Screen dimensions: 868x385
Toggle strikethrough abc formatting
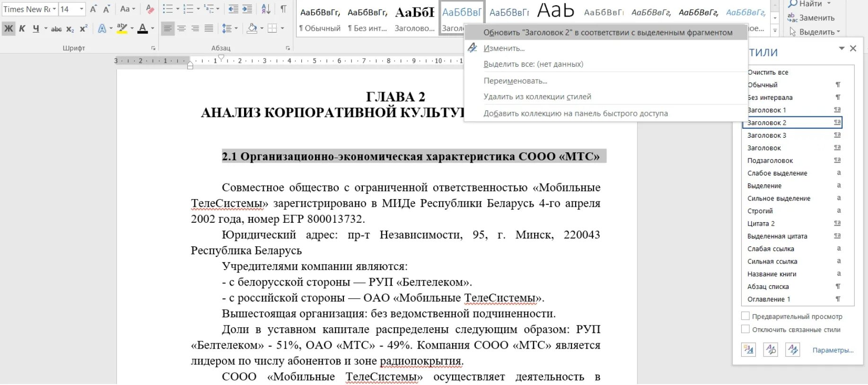(x=56, y=29)
